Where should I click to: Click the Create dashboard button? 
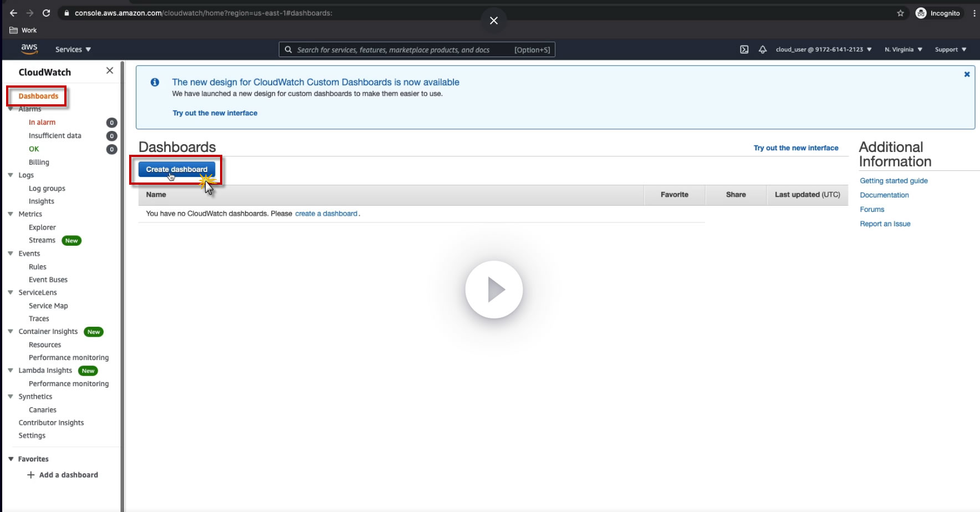(177, 169)
